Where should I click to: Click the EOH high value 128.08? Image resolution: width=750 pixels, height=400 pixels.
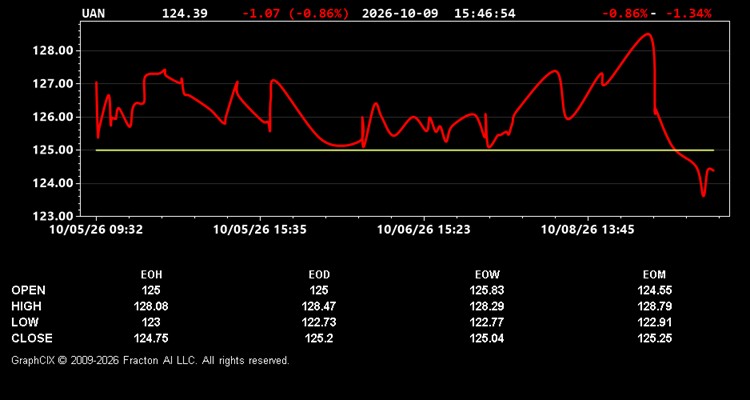click(151, 306)
